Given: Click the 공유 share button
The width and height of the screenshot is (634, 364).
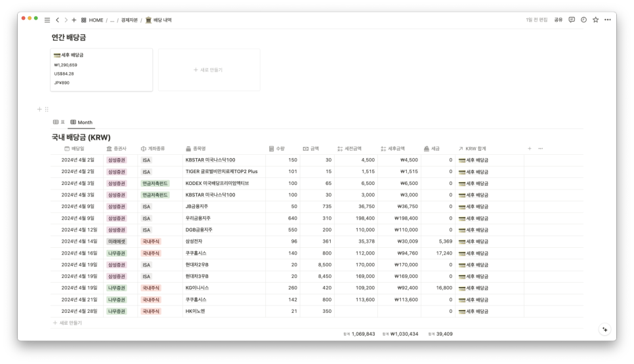Looking at the screenshot, I should pyautogui.click(x=559, y=20).
